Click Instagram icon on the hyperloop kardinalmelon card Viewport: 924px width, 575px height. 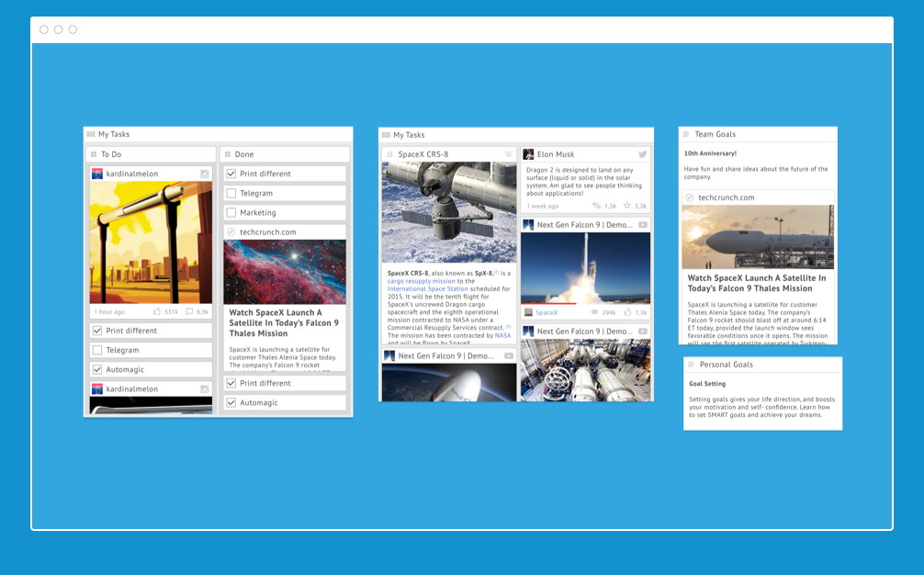pyautogui.click(x=205, y=174)
